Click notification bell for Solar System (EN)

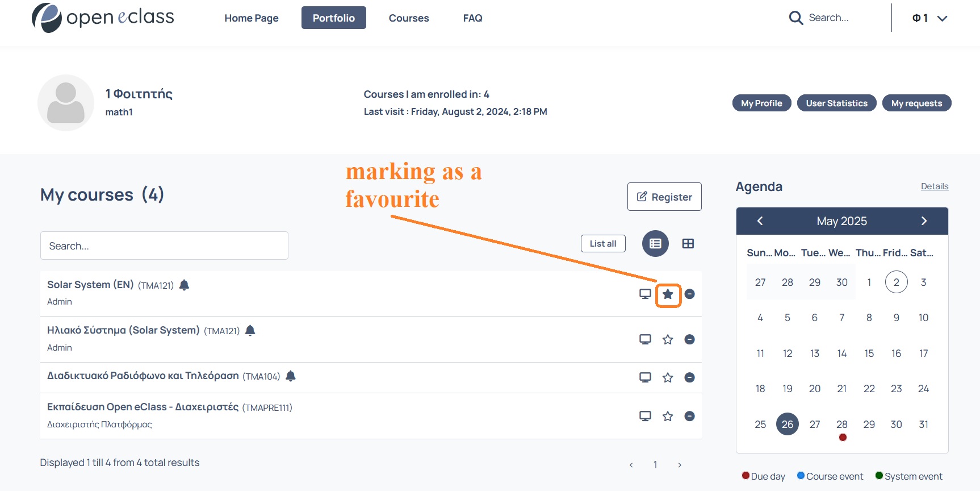tap(184, 285)
